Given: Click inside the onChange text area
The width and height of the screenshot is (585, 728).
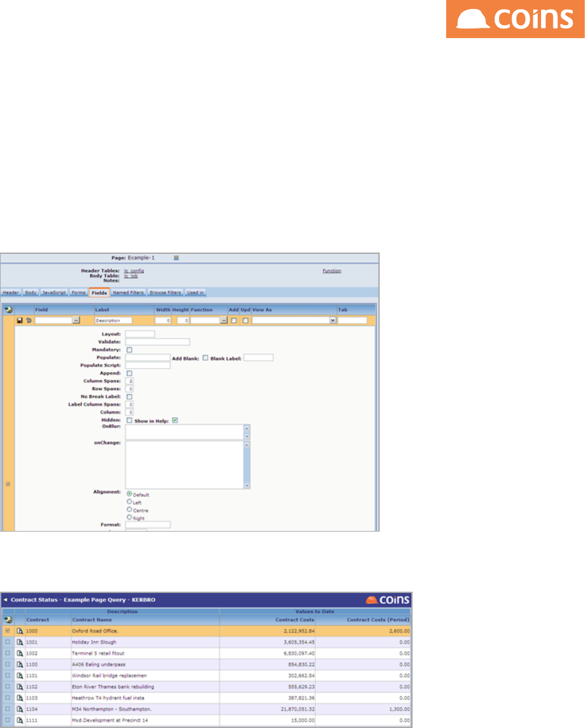Looking at the screenshot, I should click(x=185, y=464).
